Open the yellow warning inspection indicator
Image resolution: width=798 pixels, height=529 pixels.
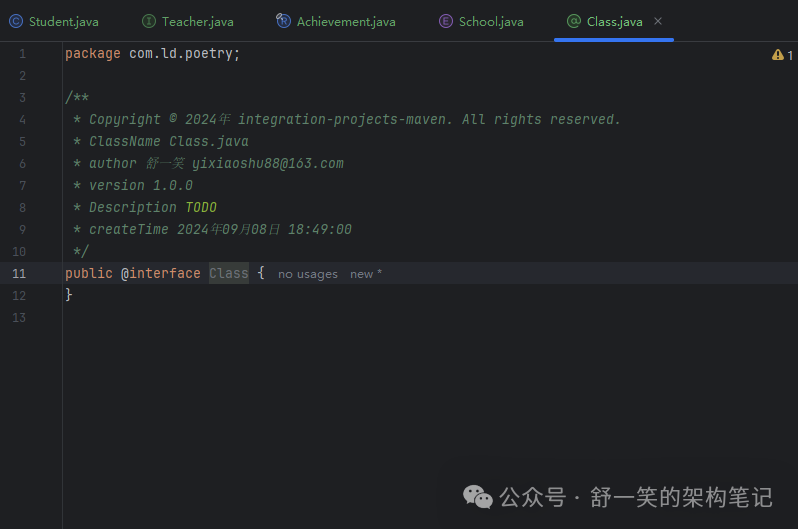tap(782, 55)
